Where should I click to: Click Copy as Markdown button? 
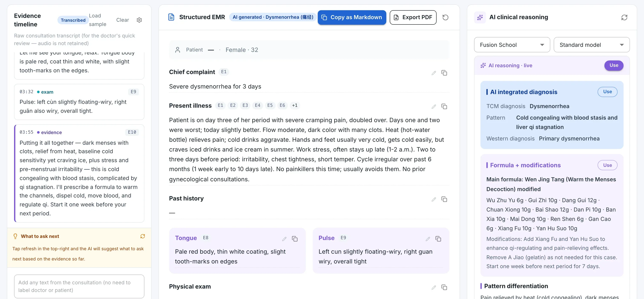pyautogui.click(x=352, y=17)
